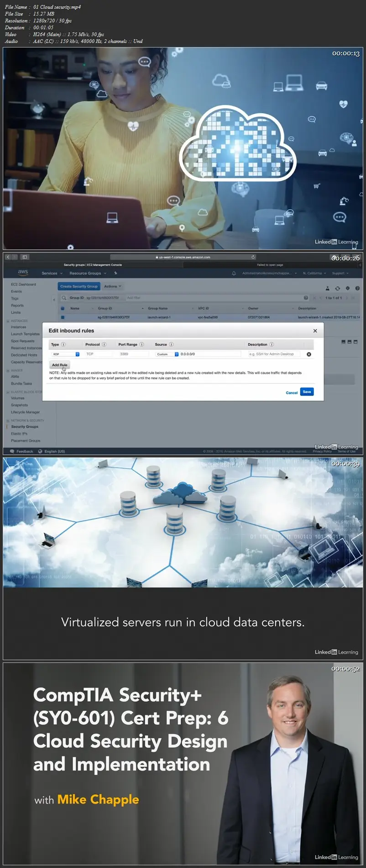The height and width of the screenshot is (868, 366).
Task: Sort the table by Group Name column
Action: click(158, 308)
